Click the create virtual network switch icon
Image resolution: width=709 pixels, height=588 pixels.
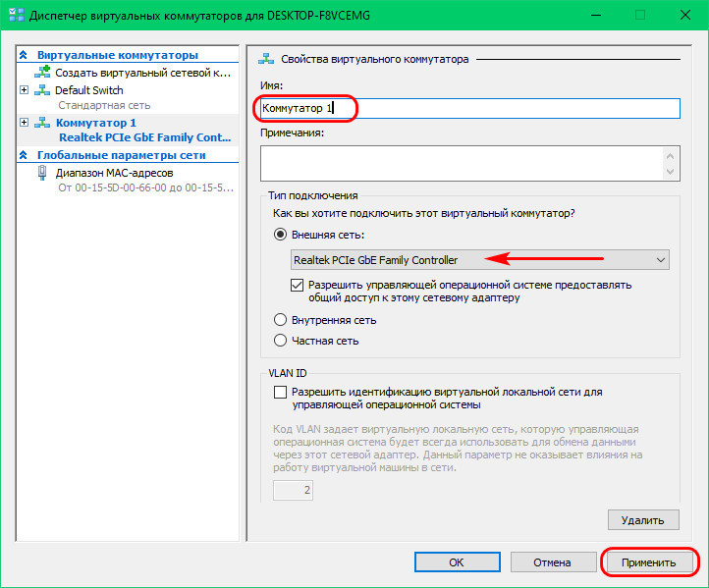42,73
